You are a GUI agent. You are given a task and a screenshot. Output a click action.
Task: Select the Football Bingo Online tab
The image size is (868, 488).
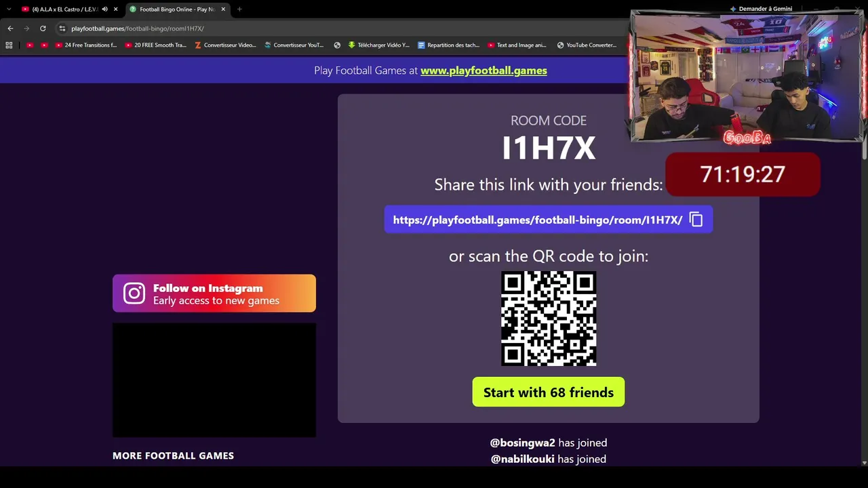(178, 9)
